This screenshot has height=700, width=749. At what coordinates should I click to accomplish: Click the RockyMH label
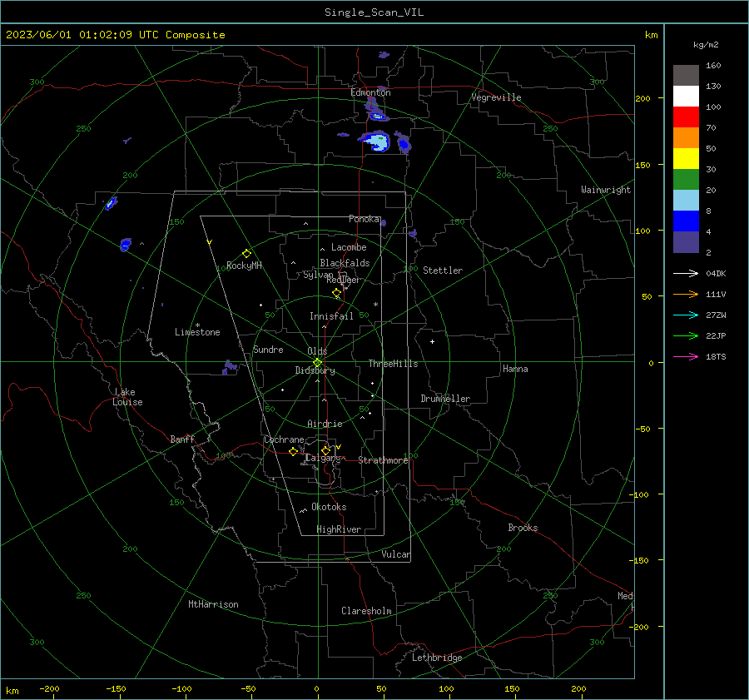pos(244,266)
